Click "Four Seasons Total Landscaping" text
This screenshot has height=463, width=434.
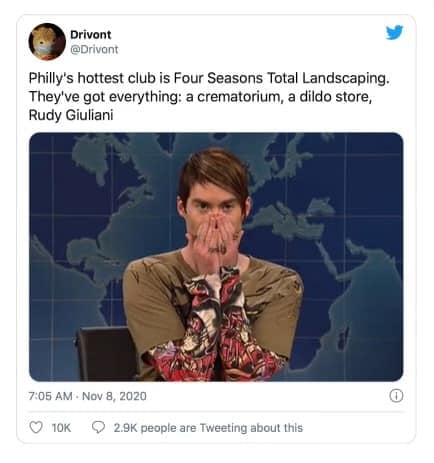282,78
